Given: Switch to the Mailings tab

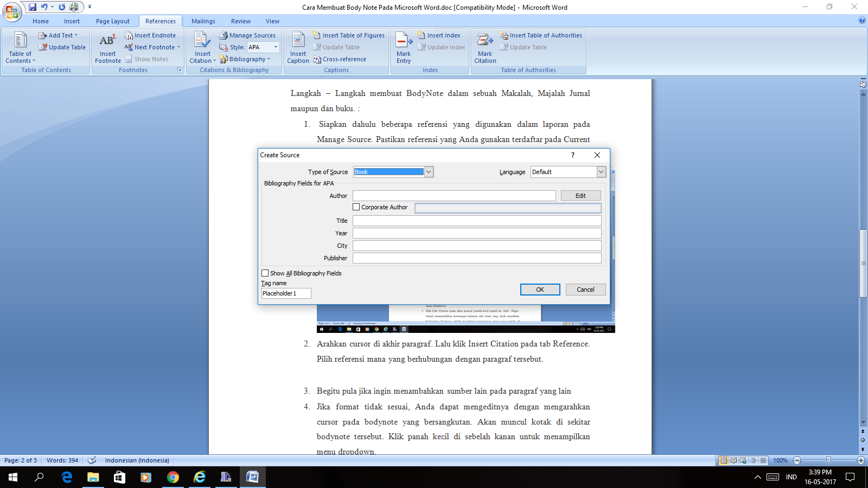Looking at the screenshot, I should pyautogui.click(x=203, y=21).
